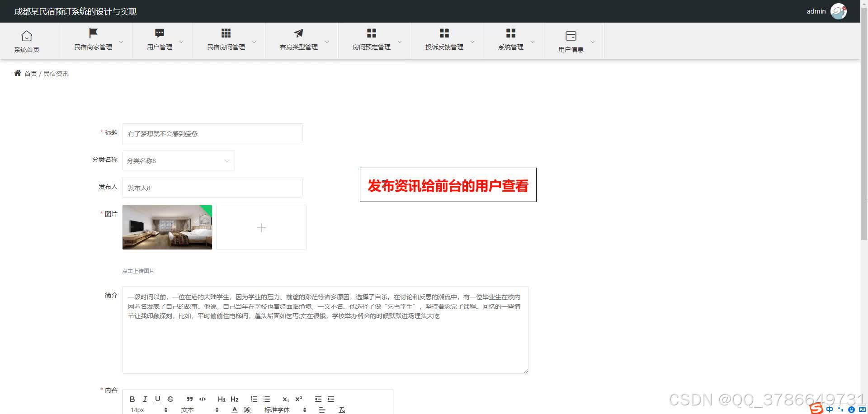Expand the 投诉反馈管理 menu arrow
Image resolution: width=868 pixels, height=414 pixels.
pos(472,42)
